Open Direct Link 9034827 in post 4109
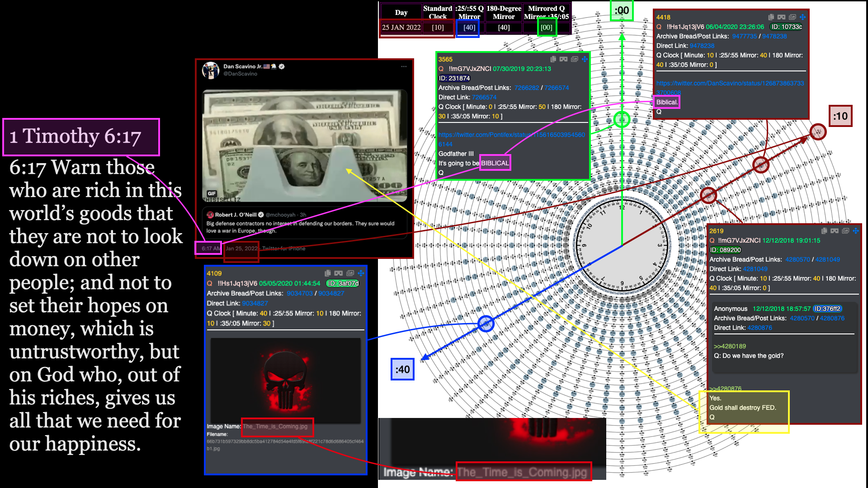Viewport: 868px width, 488px height. (x=255, y=303)
